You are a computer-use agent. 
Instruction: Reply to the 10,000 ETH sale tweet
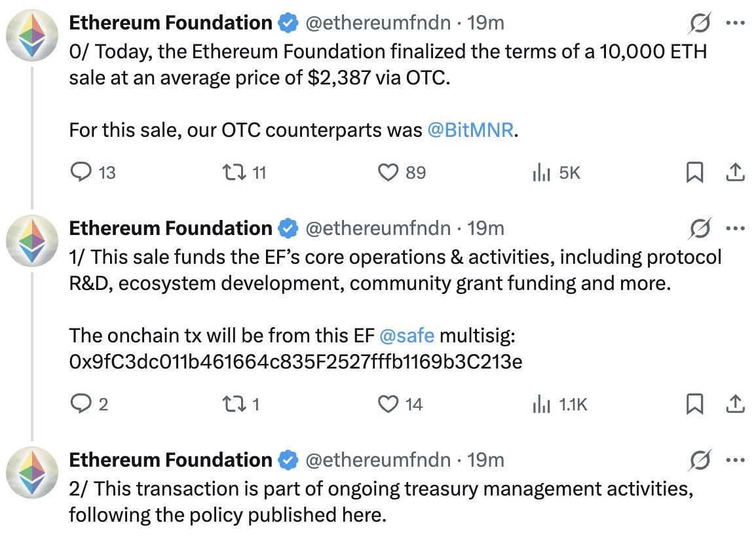click(81, 172)
